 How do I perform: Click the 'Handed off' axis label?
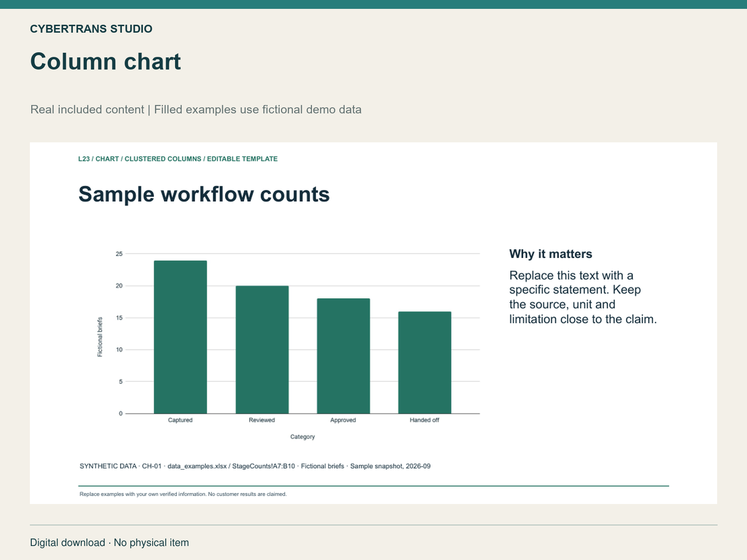pyautogui.click(x=424, y=420)
